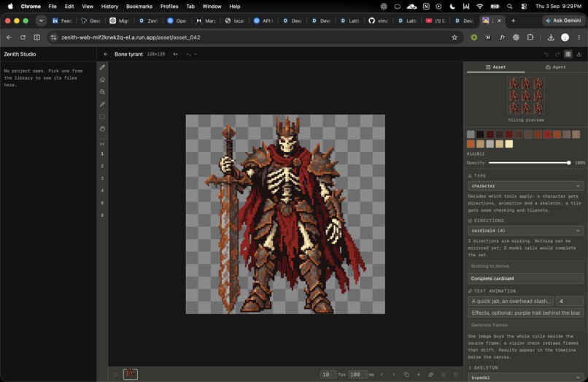Step to the next frame
This screenshot has width=588, height=382.
394,375
